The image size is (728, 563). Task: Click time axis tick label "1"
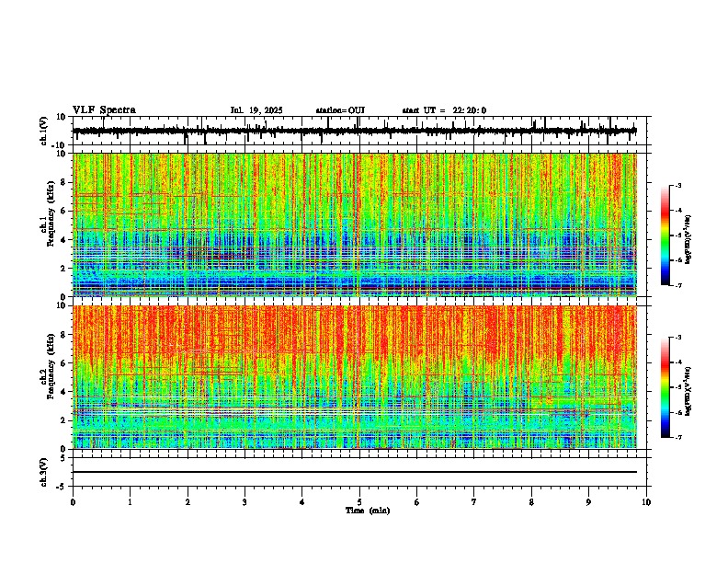click(x=130, y=502)
